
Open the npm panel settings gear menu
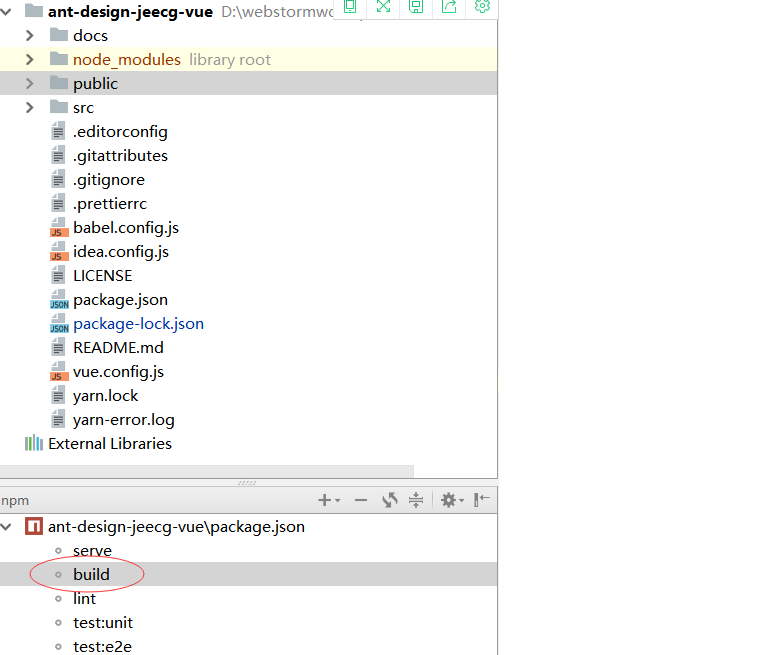(x=452, y=500)
